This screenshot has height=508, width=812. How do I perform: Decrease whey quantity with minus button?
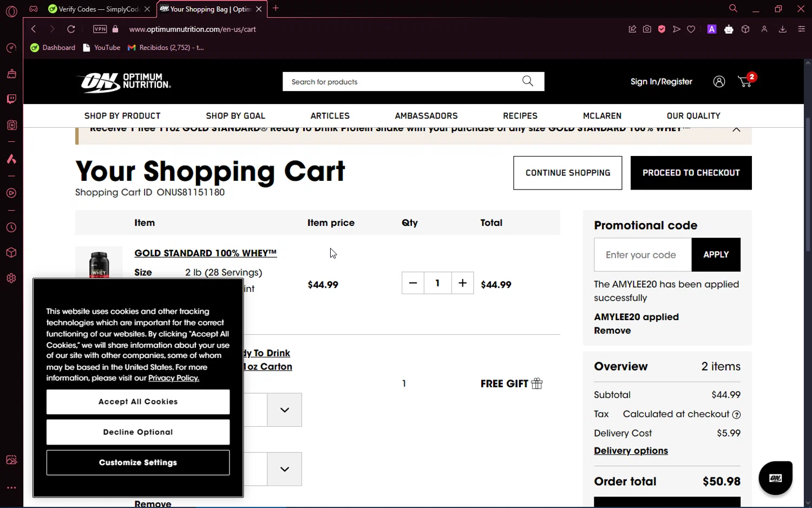(413, 283)
